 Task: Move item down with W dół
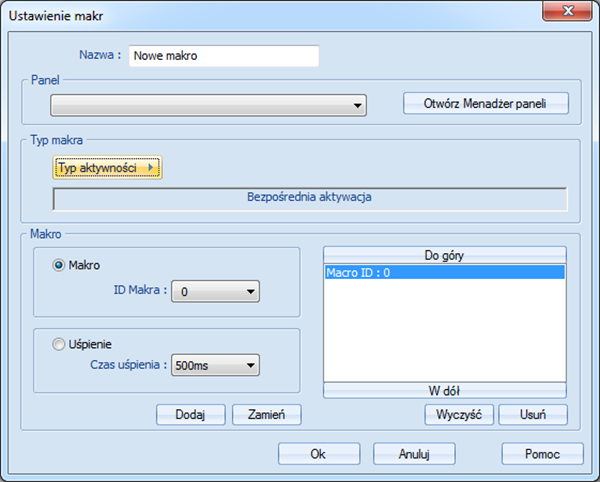click(445, 391)
